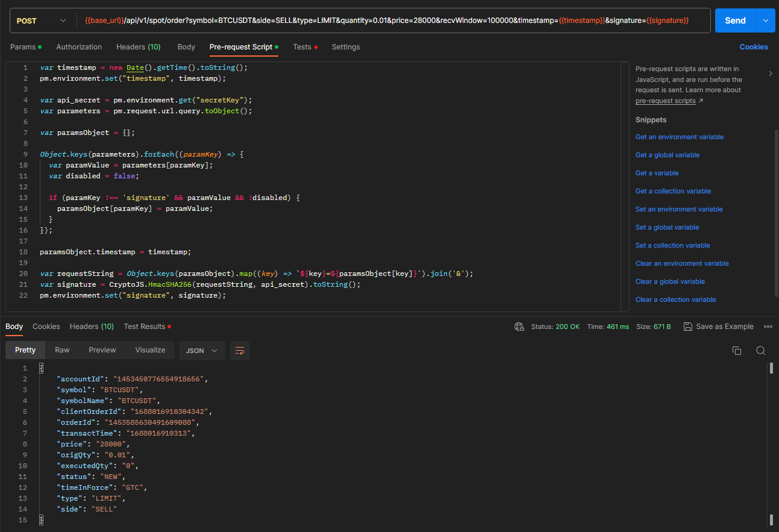Select the Visualize response view
Image resolution: width=779 pixels, height=532 pixels.
pyautogui.click(x=150, y=350)
